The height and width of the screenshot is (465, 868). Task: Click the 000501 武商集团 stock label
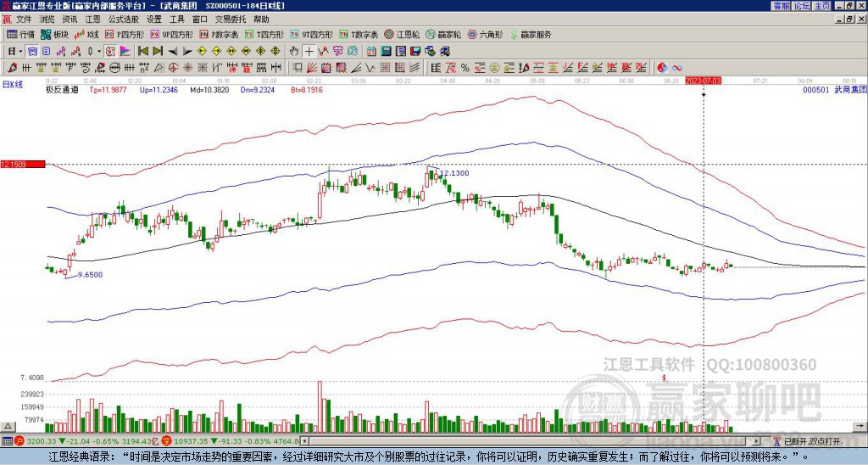click(x=834, y=90)
